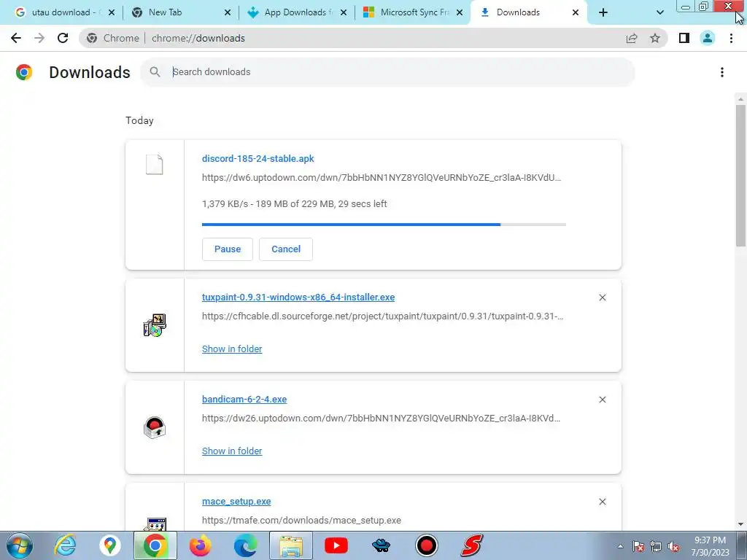Open discord-185-24-stable.apk link
The image size is (747, 560).
[x=258, y=158]
